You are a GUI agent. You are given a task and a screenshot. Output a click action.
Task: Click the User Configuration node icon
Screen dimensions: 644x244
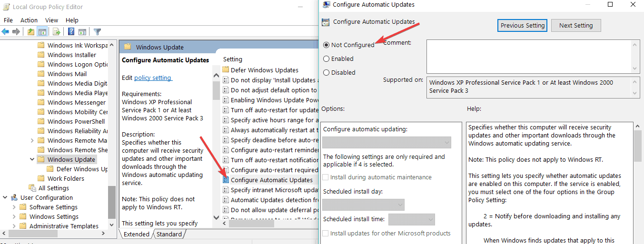point(14,197)
